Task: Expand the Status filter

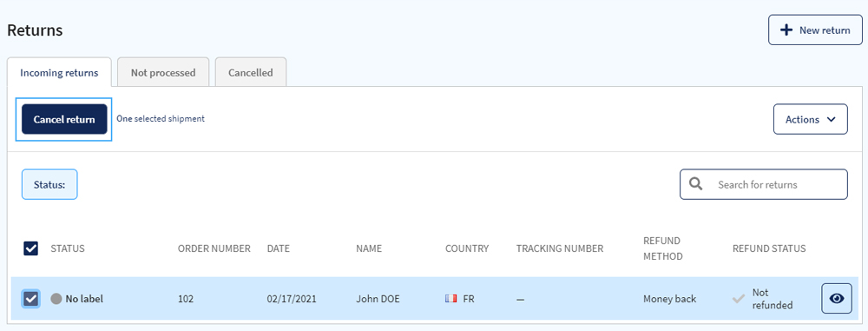Action: point(49,185)
